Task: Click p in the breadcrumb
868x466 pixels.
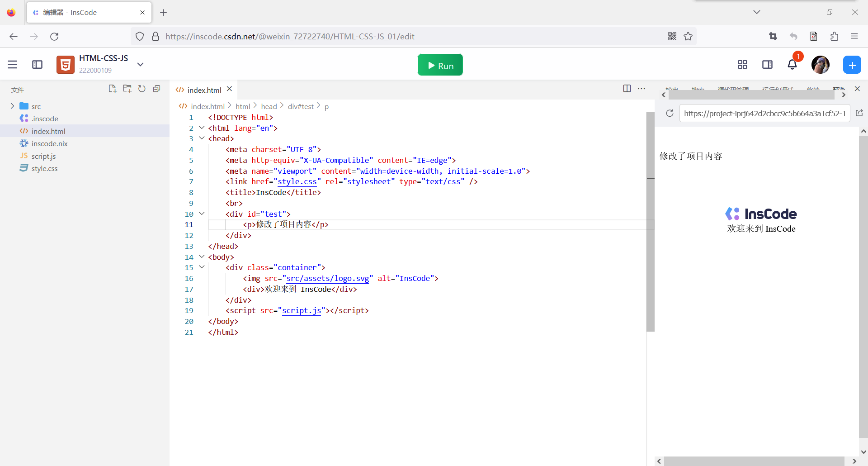Action: click(326, 107)
